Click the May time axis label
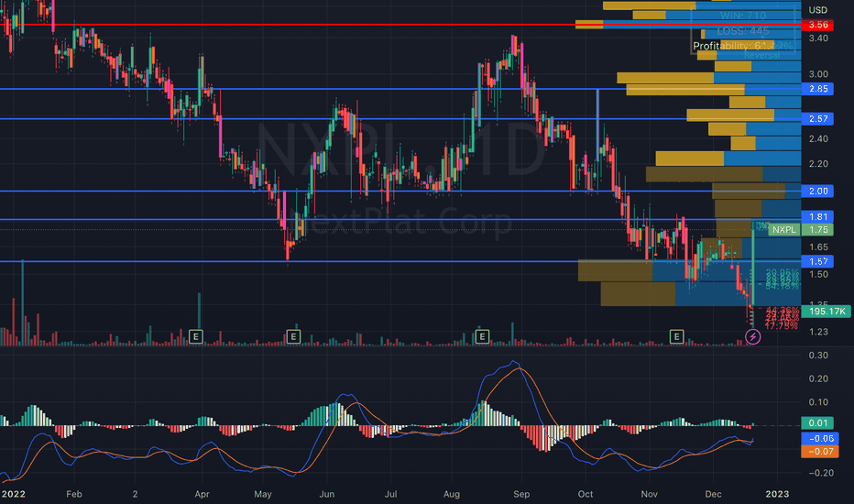The image size is (854, 504). tap(262, 494)
